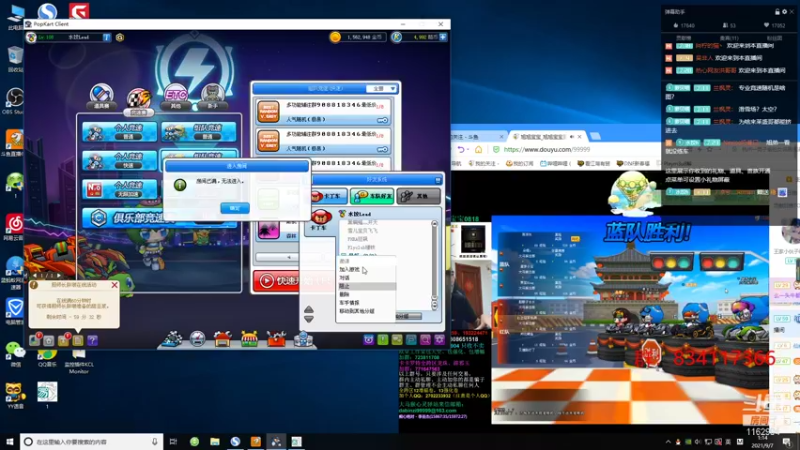Click the Windows taskbar search box
This screenshot has height=450, width=800.
click(92, 442)
